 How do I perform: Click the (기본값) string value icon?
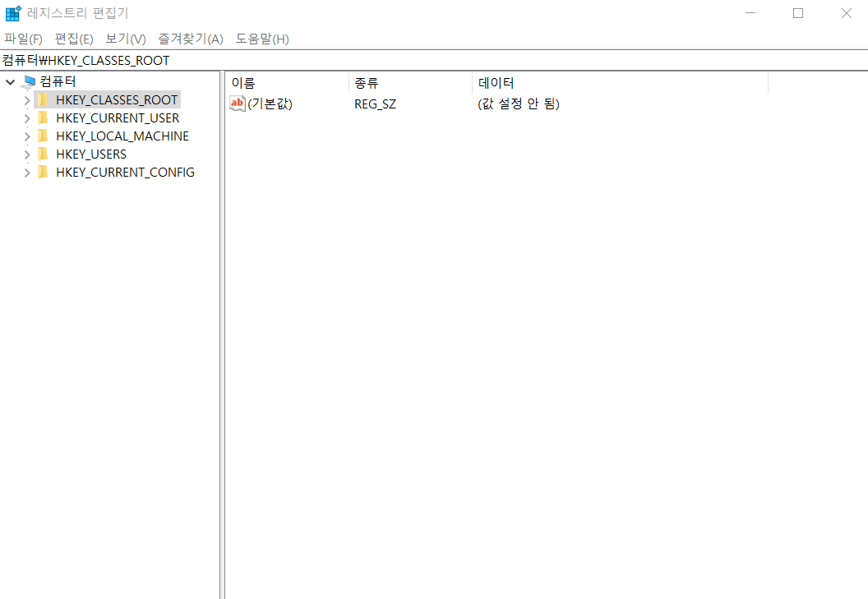237,104
